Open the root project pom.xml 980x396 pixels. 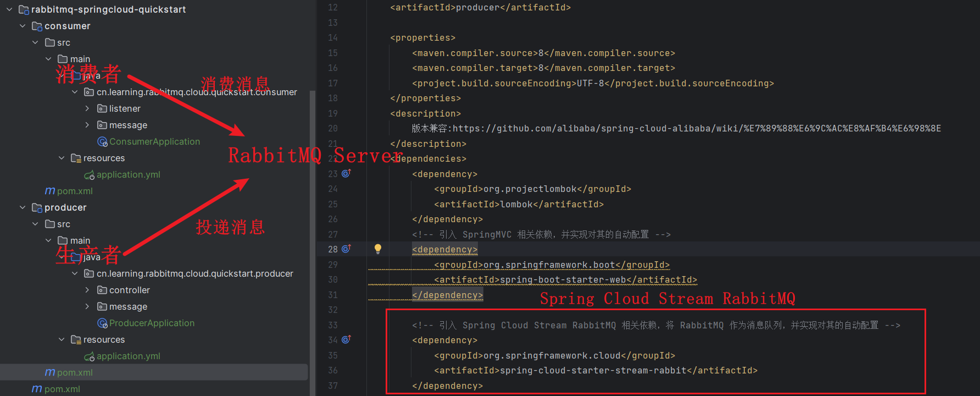point(62,389)
